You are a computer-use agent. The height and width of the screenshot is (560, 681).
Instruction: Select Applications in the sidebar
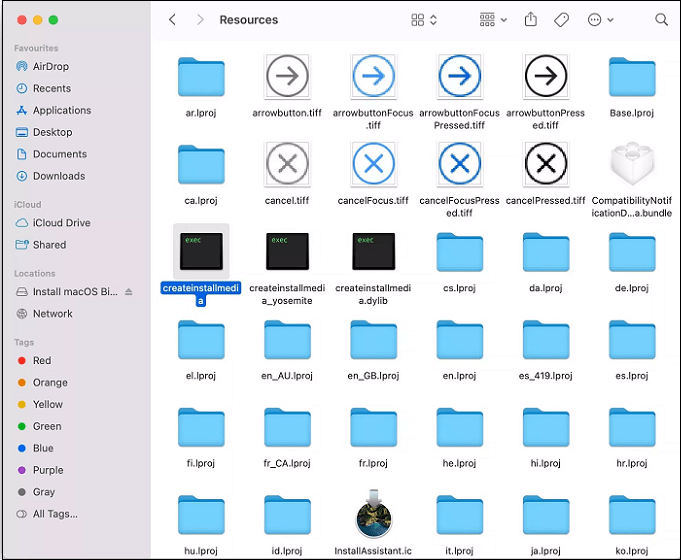click(x=61, y=110)
